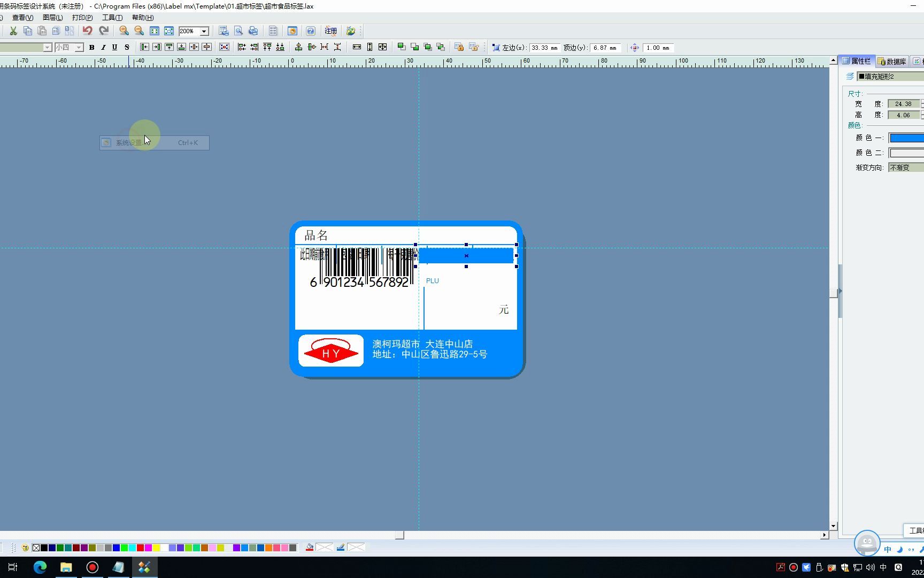
Task: Select the HY logo on the label
Action: tap(331, 351)
